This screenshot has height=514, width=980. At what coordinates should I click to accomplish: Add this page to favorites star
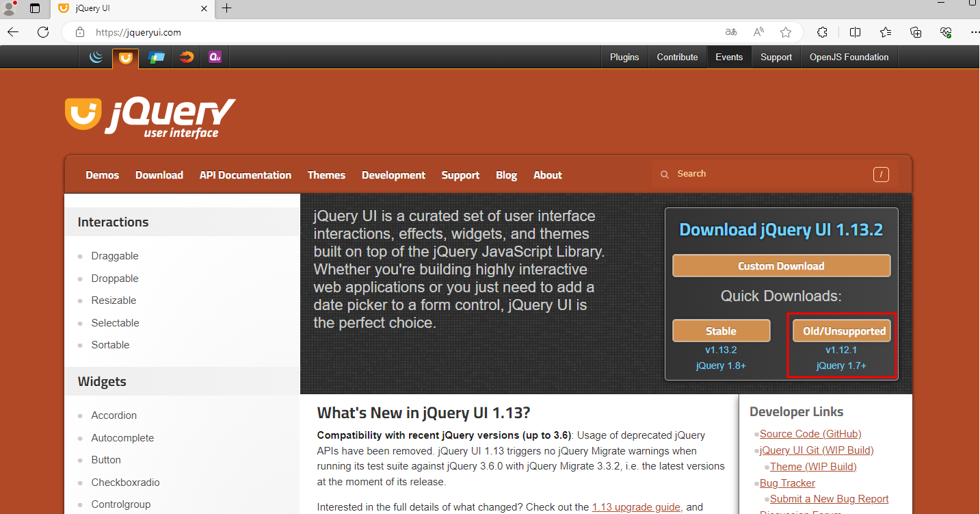[x=786, y=32]
